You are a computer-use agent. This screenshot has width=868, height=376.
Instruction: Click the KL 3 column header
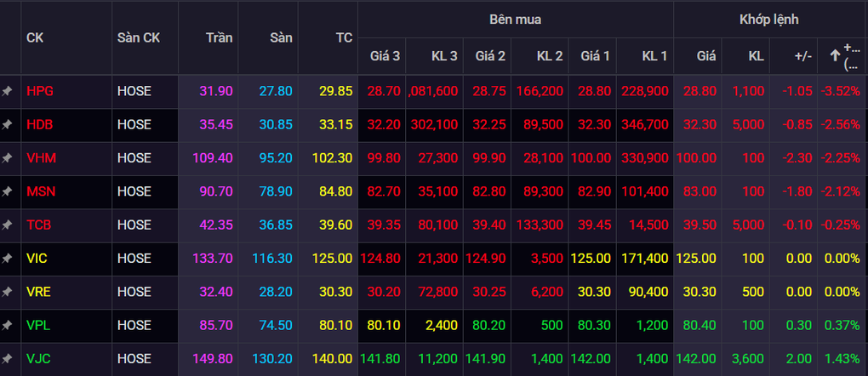(x=444, y=56)
